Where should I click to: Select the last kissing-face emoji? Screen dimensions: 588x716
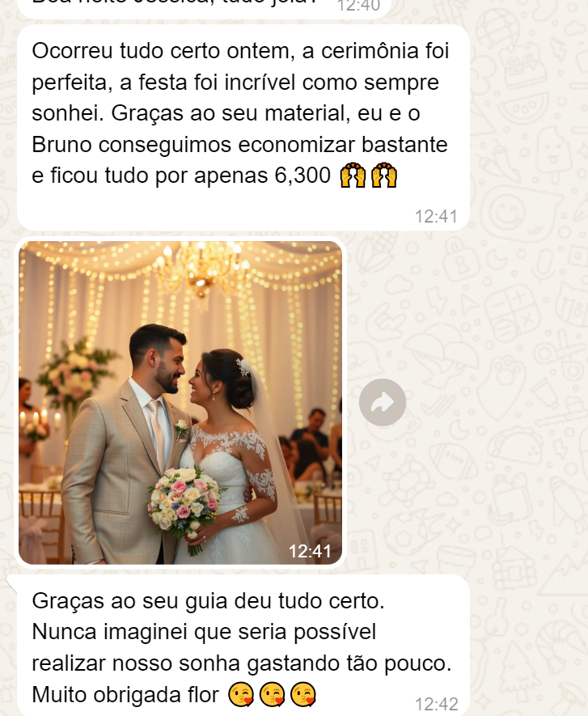(x=303, y=694)
